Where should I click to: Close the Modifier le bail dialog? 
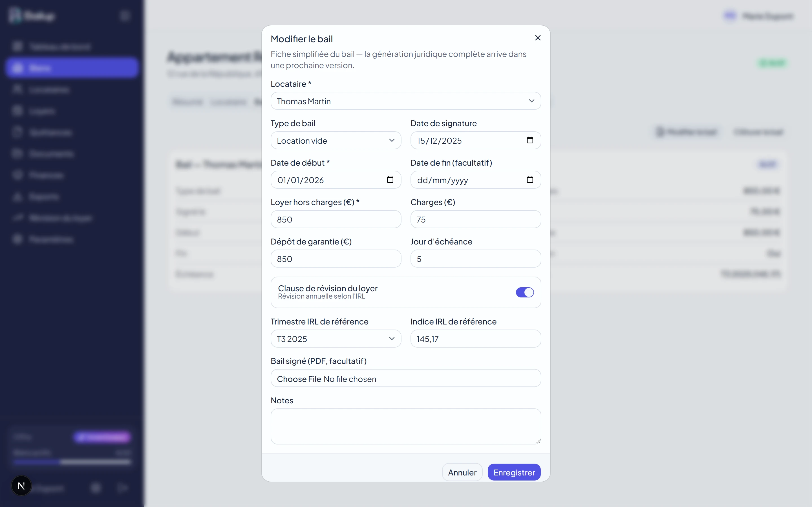coord(538,38)
